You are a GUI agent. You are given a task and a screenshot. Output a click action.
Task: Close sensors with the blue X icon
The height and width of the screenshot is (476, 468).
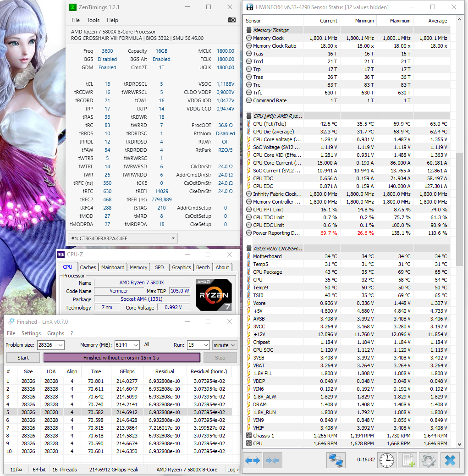(x=450, y=460)
